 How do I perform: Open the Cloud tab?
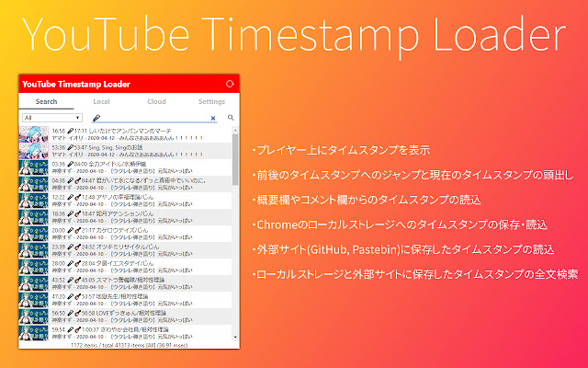click(156, 101)
